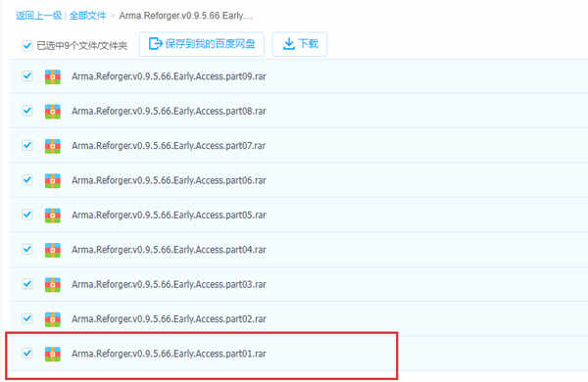Screen dimensions: 588x382
Task: Click the archive icon for part03.rar
Action: [53, 285]
